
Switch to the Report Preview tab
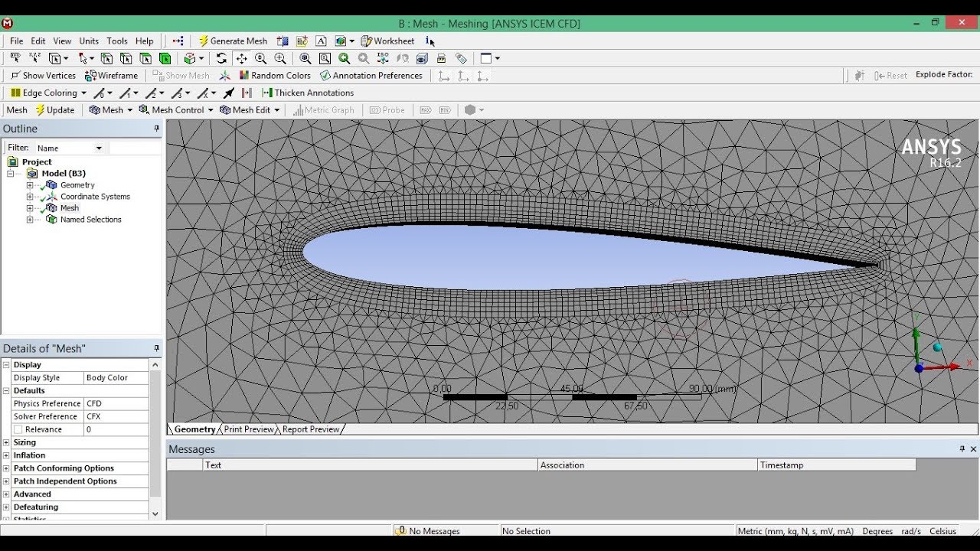(310, 429)
